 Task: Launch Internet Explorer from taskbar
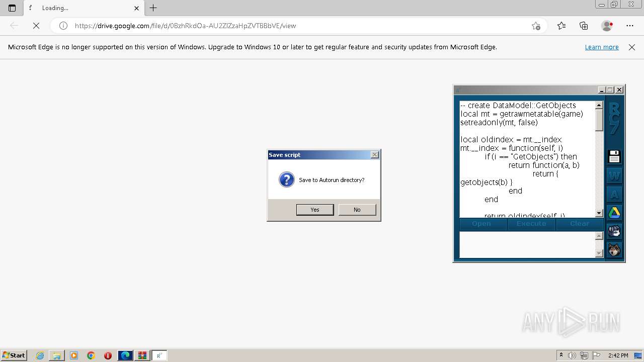40,355
